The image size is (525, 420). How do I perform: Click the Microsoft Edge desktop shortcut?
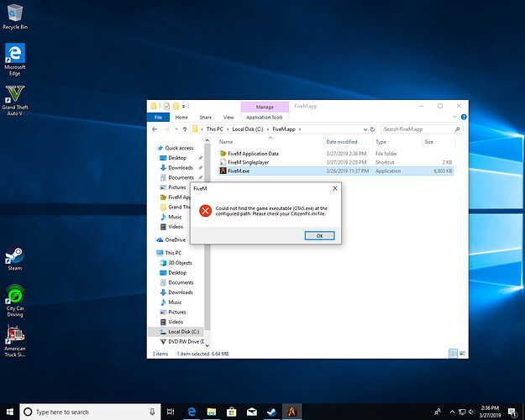[14, 54]
